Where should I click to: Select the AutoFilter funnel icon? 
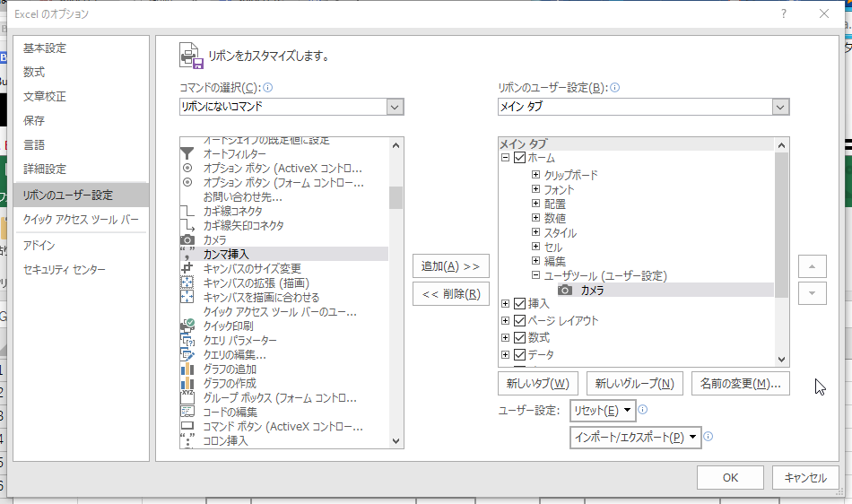pyautogui.click(x=187, y=154)
